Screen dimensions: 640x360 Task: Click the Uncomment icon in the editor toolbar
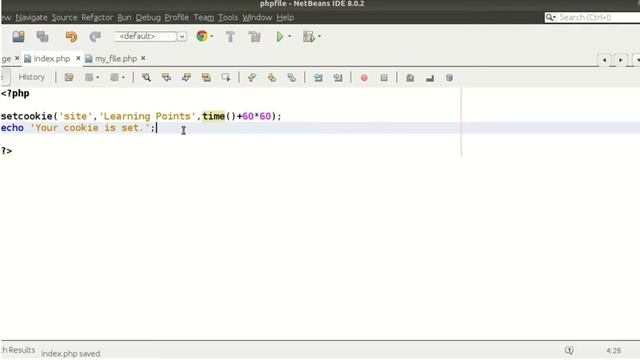tap(430, 78)
